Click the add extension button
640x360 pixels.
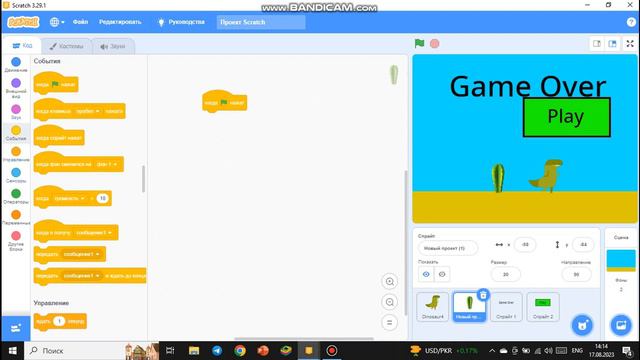(x=16, y=328)
